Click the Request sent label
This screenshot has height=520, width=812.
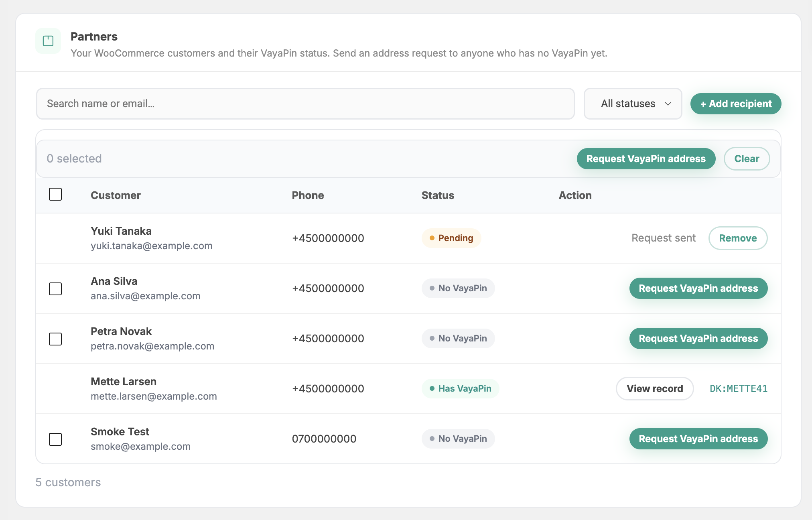(664, 238)
